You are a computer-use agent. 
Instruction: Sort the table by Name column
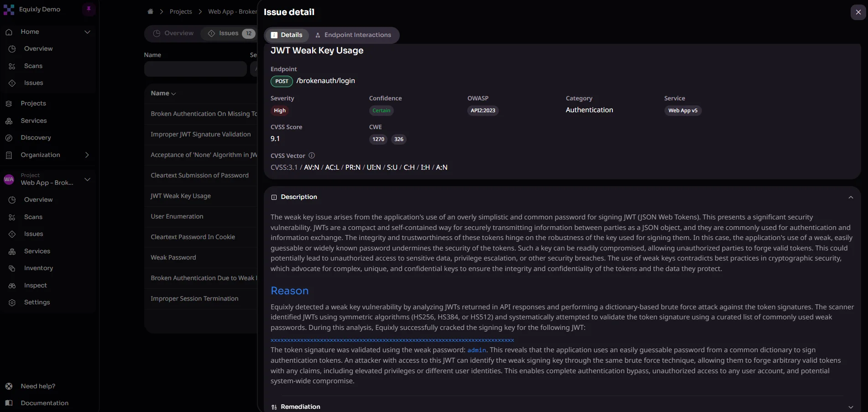(163, 94)
